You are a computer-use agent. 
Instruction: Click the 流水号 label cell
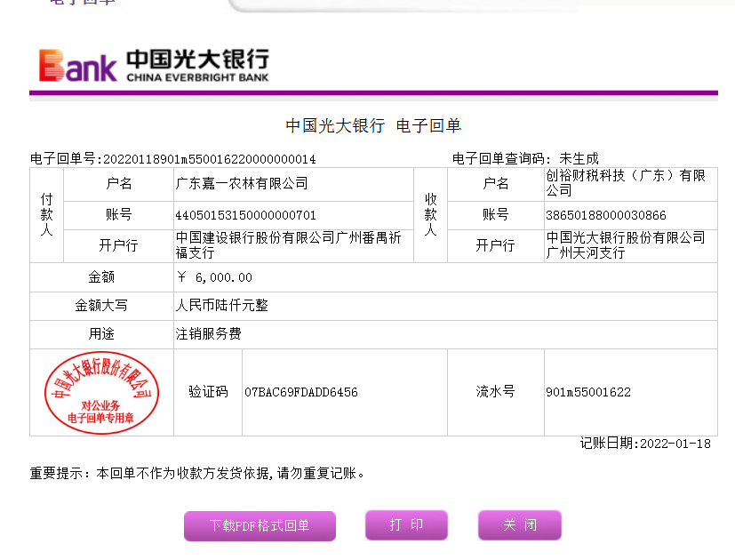tap(495, 392)
